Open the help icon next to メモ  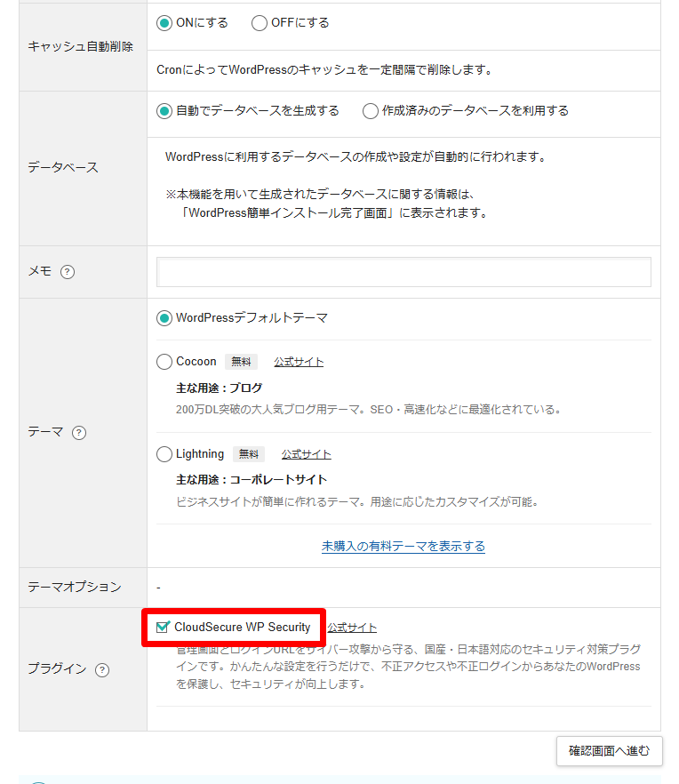click(68, 272)
